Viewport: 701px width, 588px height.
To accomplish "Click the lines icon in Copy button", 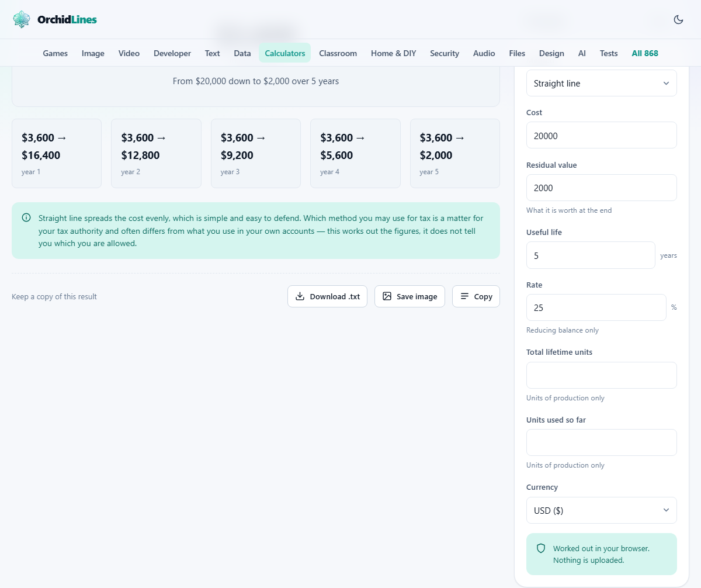I will [x=464, y=296].
